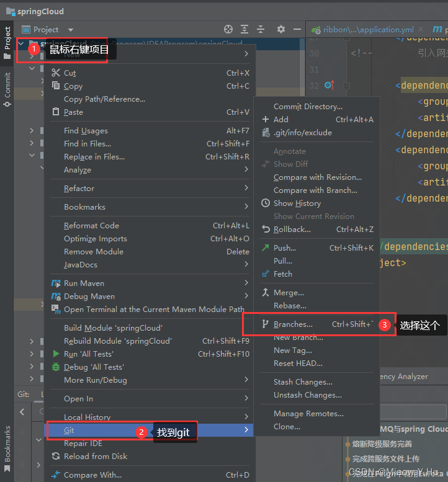Screen dimensions: 448x482
Task: Open the Bookmarks tool window side tab
Action: pos(7,448)
